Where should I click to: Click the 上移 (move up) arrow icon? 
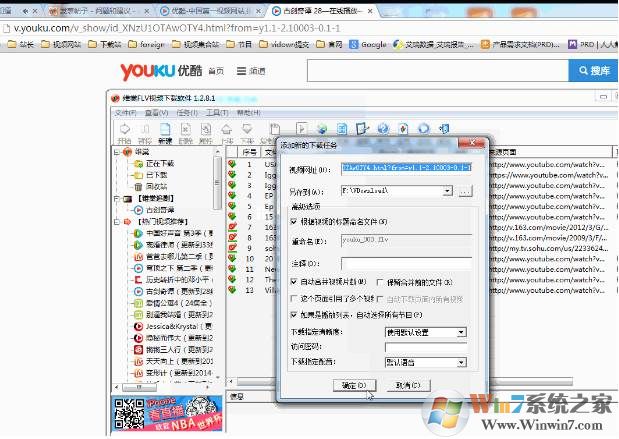coord(226,131)
